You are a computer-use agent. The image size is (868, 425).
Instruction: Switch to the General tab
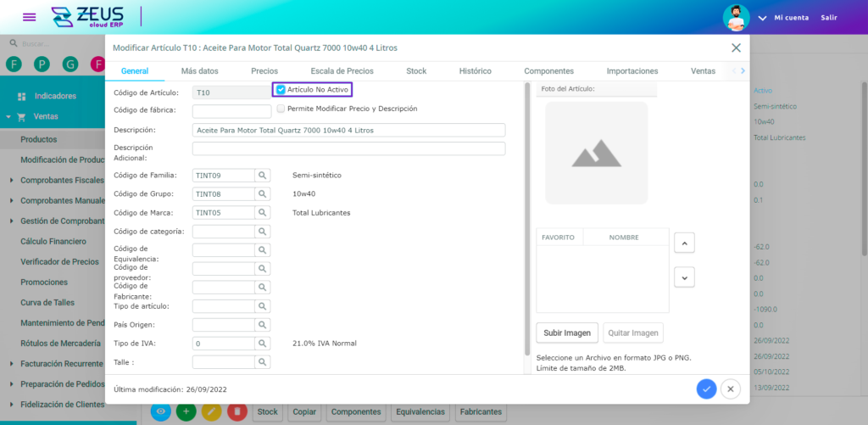coord(135,71)
